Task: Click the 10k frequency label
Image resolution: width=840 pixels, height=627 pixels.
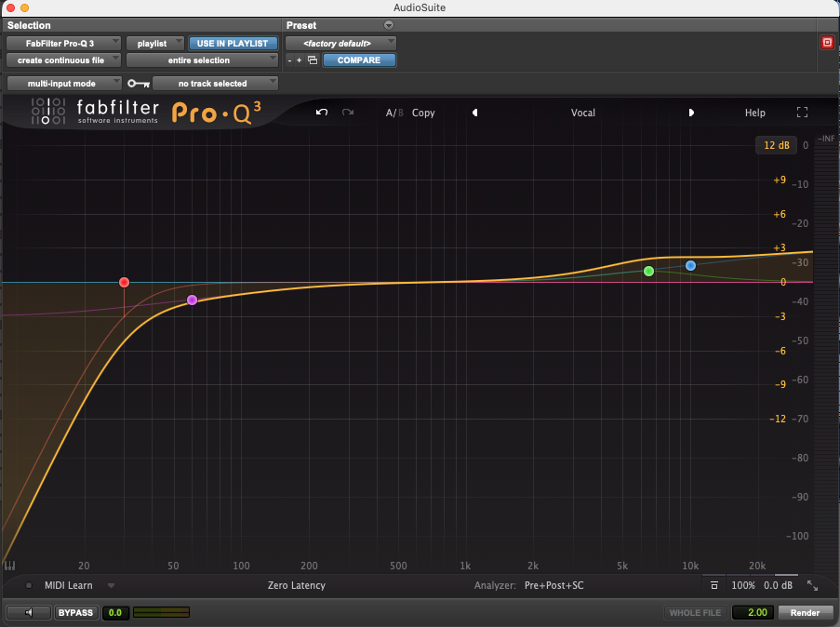Action: tap(690, 566)
